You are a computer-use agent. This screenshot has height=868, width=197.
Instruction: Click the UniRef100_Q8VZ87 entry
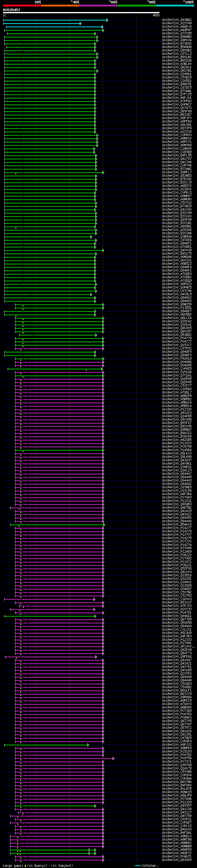[177, 331]
